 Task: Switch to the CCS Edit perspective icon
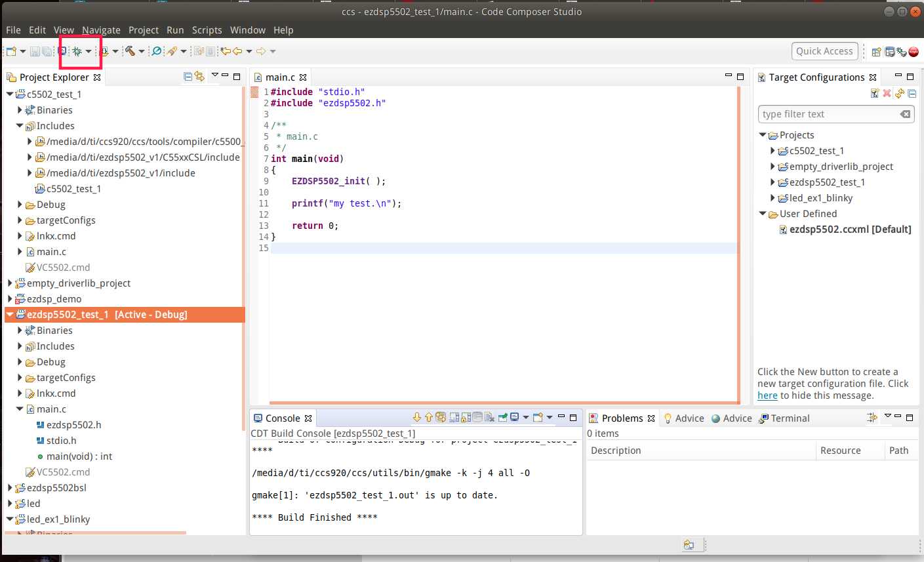point(890,52)
